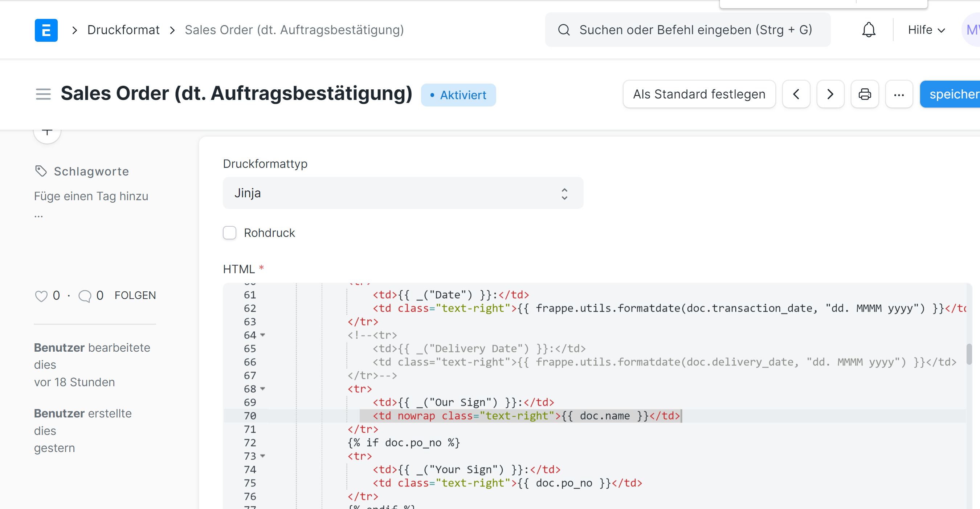Click the search magnifier icon
The width and height of the screenshot is (980, 509).
point(564,30)
